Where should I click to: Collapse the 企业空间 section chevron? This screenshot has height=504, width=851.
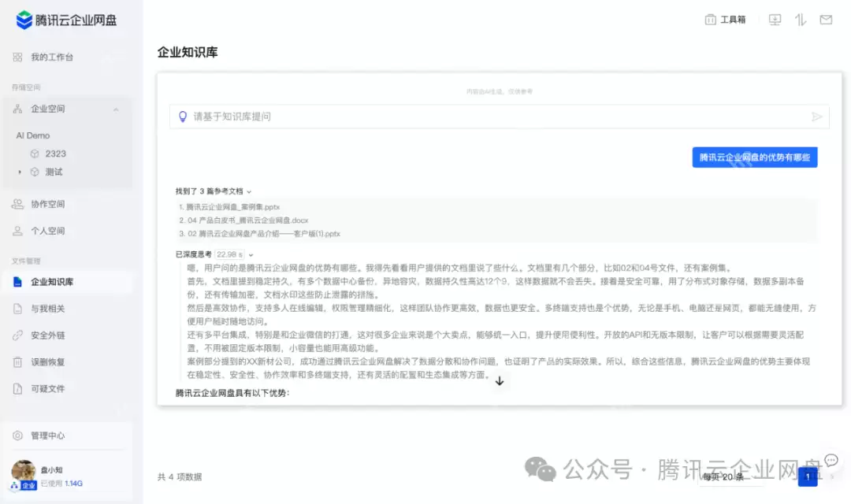pos(117,109)
